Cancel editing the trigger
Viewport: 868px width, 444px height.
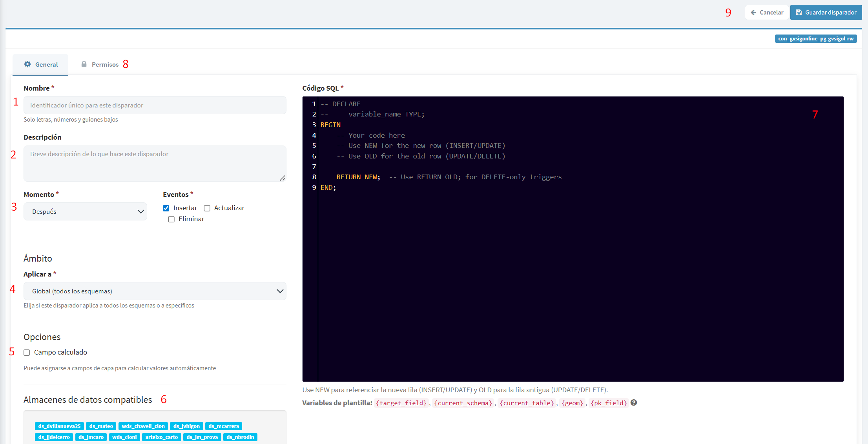(x=767, y=12)
